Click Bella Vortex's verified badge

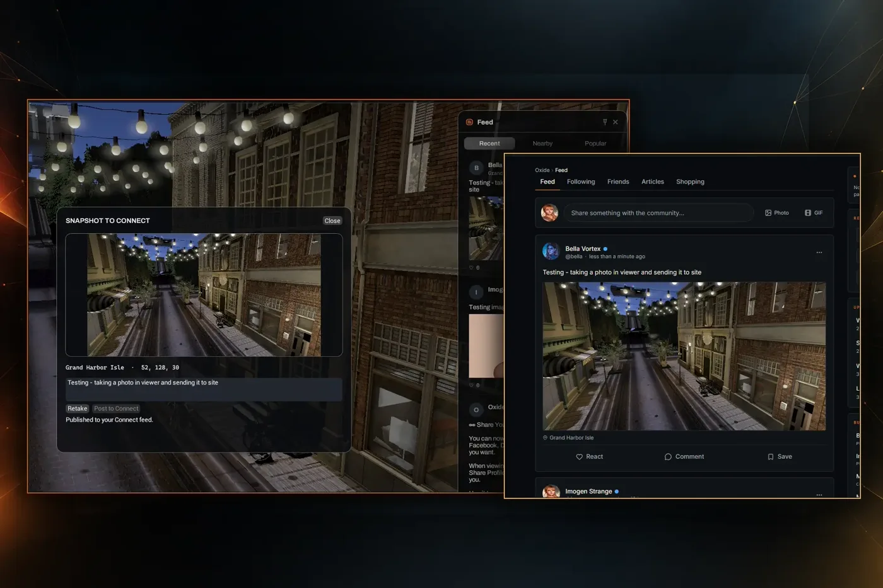[605, 249]
